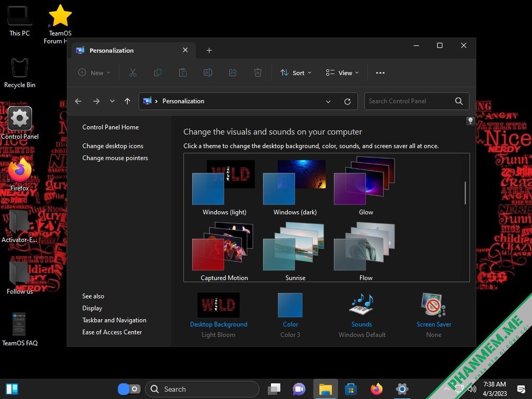Open the Sort dropdown
Image resolution: width=532 pixels, height=399 pixels.
(295, 72)
